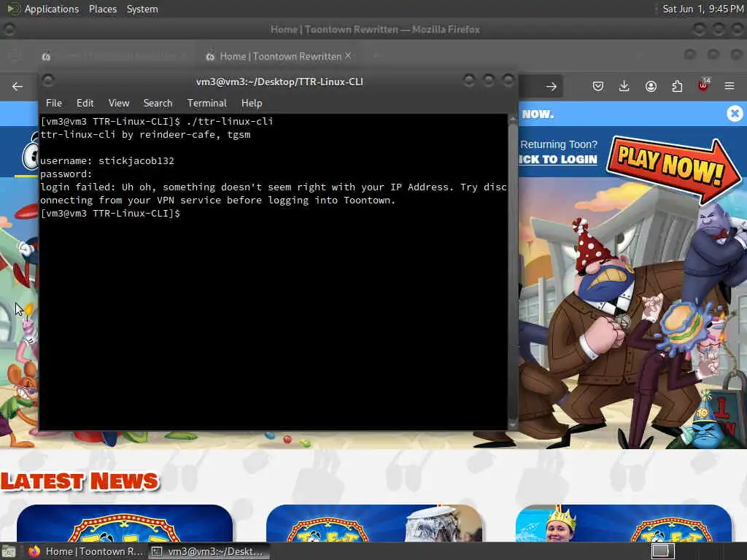Open the Applications menu in top panel
The width and height of the screenshot is (747, 560).
click(52, 9)
